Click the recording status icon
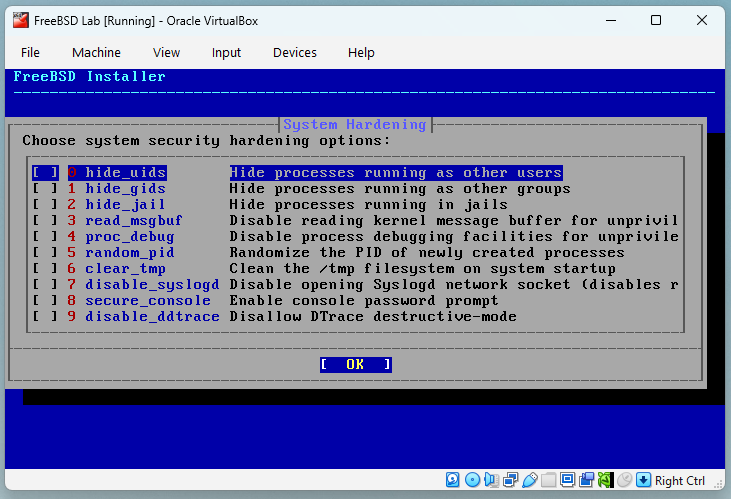 pos(586,480)
